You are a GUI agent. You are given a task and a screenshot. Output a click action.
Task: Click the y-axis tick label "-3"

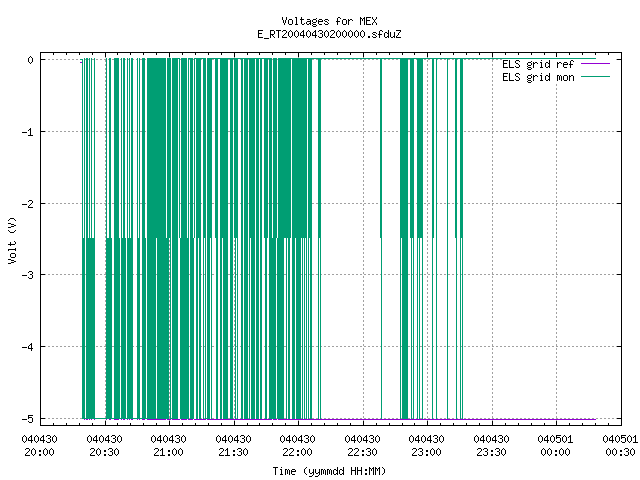coord(28,275)
